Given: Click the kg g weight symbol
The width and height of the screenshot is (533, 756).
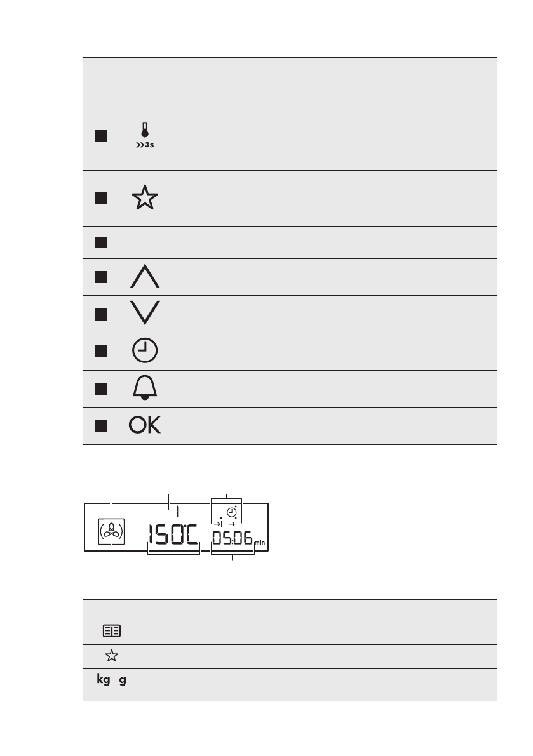Looking at the screenshot, I should 111,680.
